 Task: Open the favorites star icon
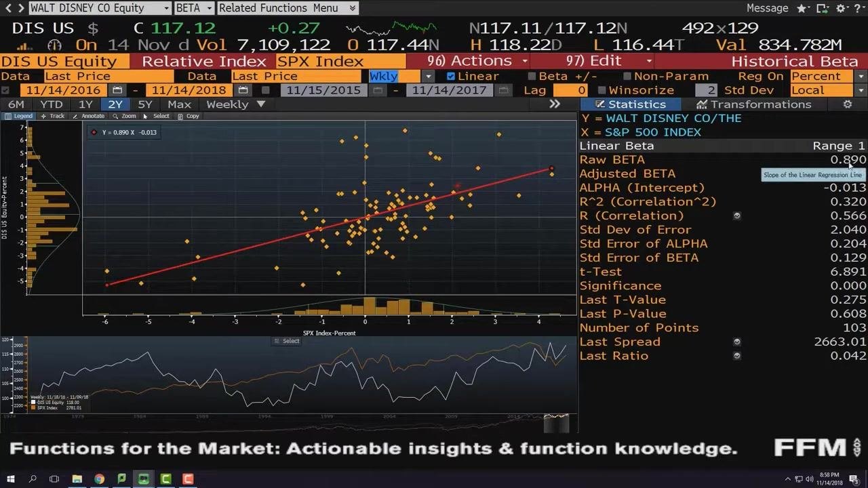coord(802,8)
